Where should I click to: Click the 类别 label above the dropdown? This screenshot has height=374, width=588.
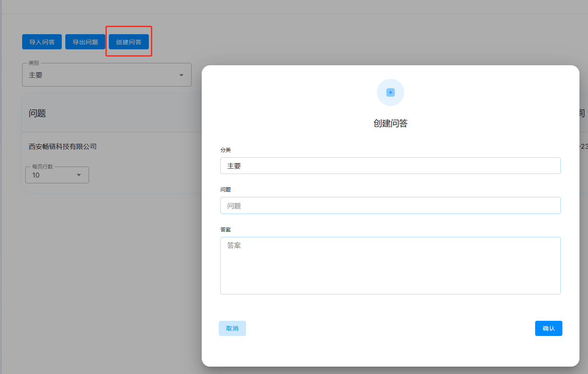[x=34, y=63]
